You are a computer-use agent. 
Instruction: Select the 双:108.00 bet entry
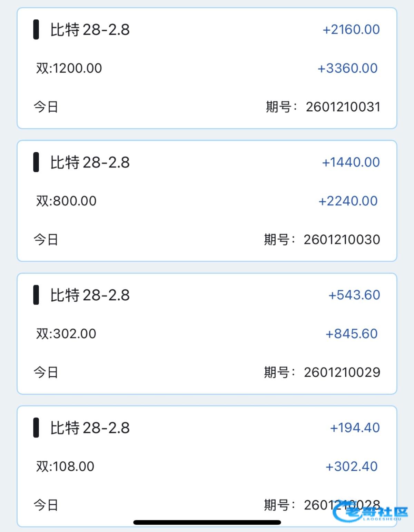65,466
